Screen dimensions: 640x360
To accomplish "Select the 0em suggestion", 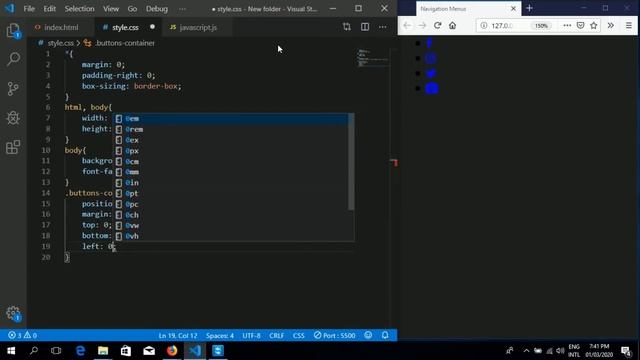I will tap(231, 119).
